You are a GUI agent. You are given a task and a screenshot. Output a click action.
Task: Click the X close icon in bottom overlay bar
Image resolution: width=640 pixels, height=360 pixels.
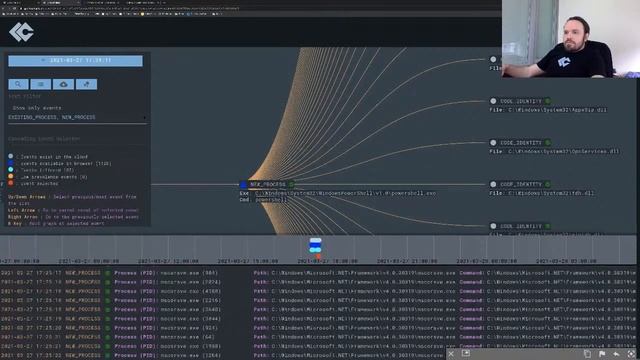451,353
